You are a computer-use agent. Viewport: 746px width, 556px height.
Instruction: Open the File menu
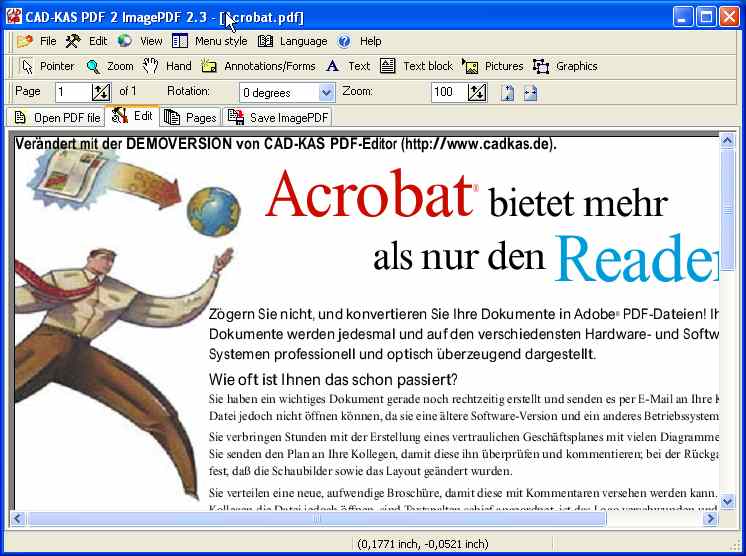[x=38, y=41]
